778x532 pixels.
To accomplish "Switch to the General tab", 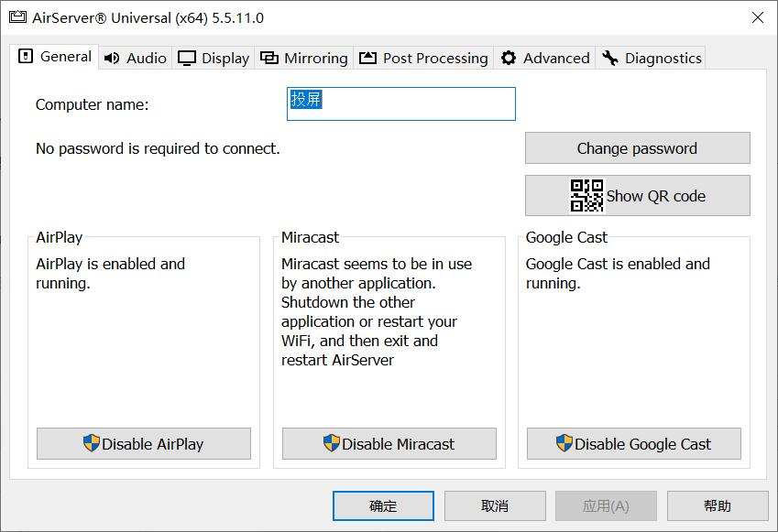I will 55,56.
